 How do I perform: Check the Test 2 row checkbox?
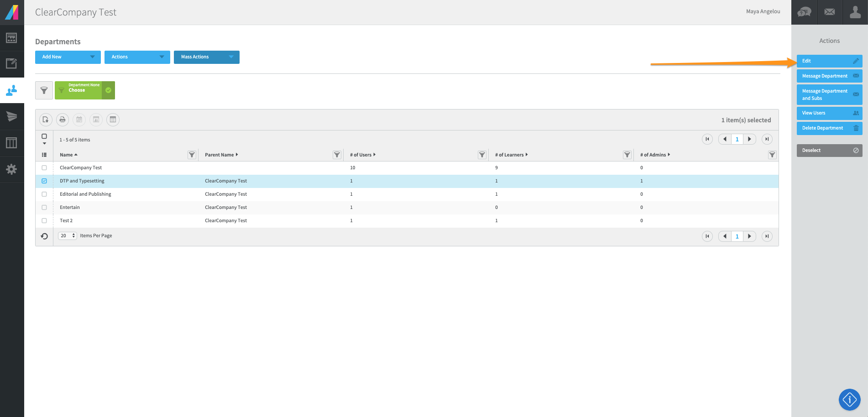[x=44, y=221]
